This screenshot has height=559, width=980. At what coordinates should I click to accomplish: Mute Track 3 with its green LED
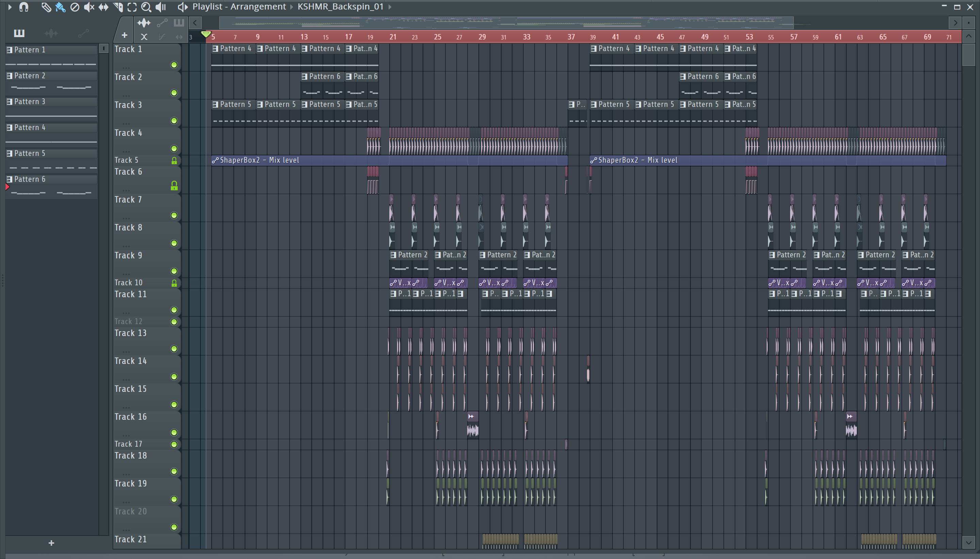(174, 121)
